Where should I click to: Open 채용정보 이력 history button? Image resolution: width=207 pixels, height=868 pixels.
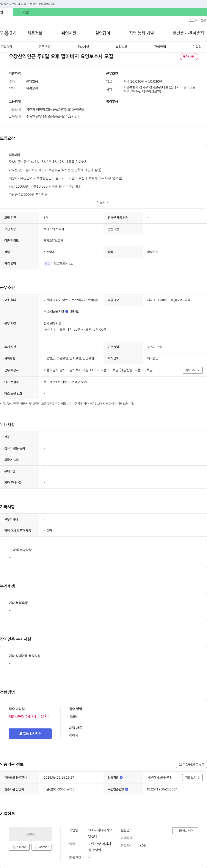[x=185, y=831]
